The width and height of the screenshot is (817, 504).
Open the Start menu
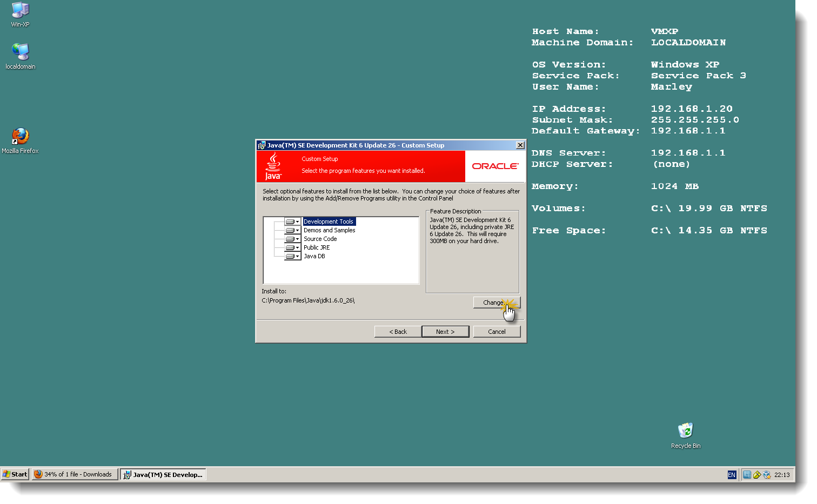pyautogui.click(x=14, y=474)
